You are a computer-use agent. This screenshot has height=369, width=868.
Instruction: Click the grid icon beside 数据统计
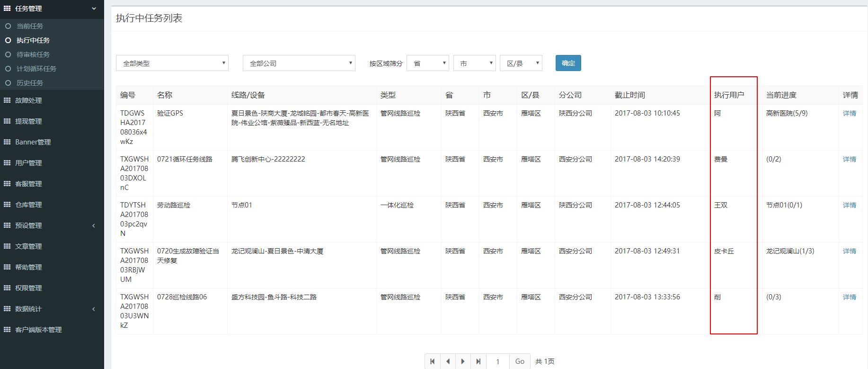point(7,309)
